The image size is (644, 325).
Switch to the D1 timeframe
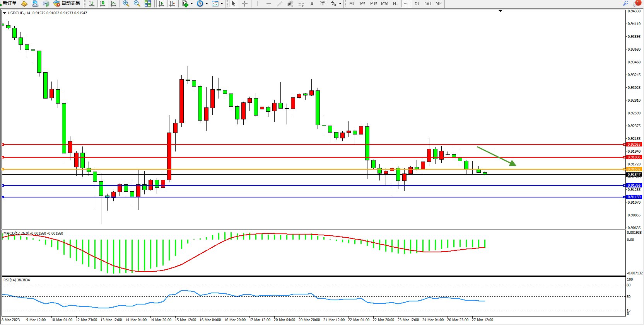click(x=417, y=3)
